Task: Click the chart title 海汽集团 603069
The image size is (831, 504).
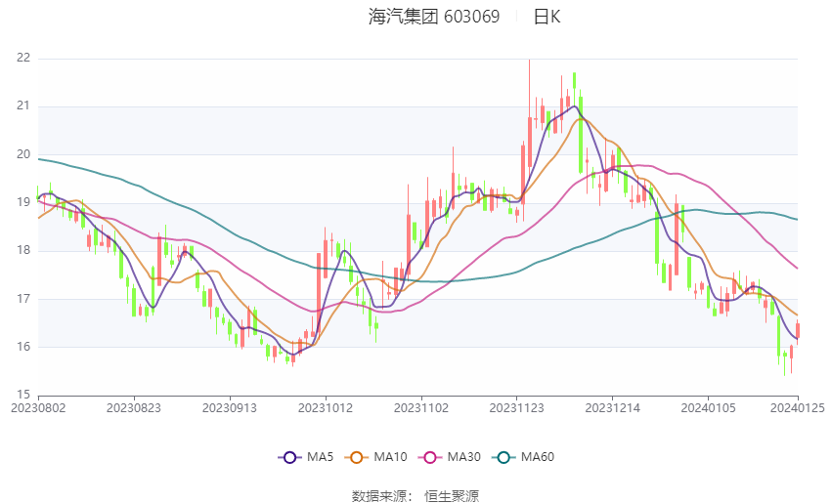Action: (434, 17)
